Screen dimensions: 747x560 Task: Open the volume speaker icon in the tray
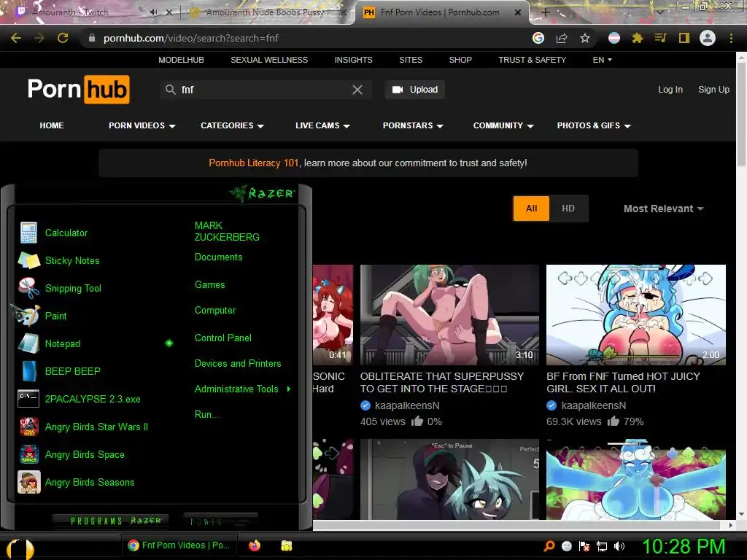[619, 546]
